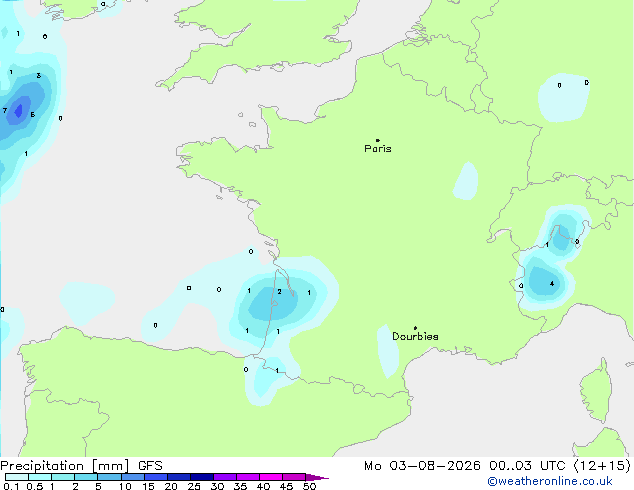Click the legend value label 35
This screenshot has width=634, height=490.
point(240,486)
